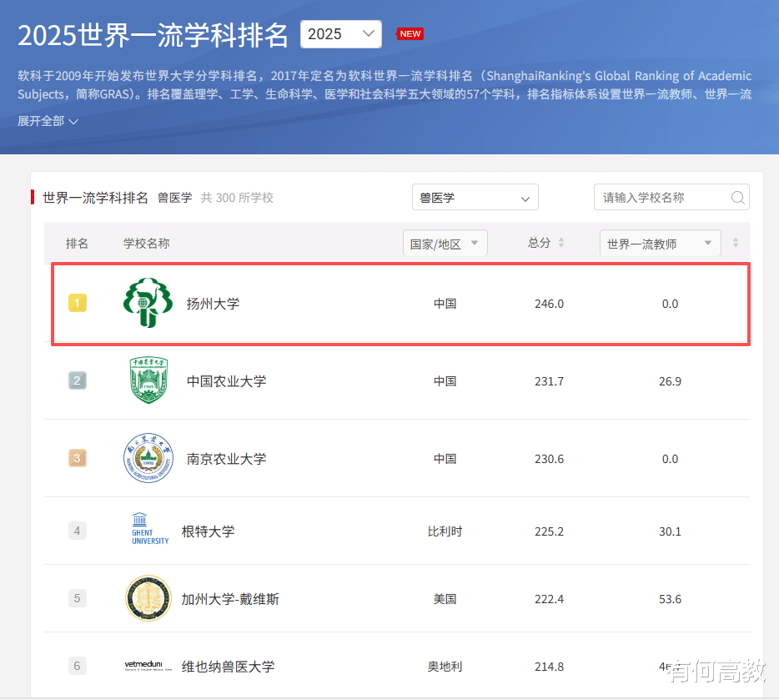Click total score 222.4

coord(549,599)
